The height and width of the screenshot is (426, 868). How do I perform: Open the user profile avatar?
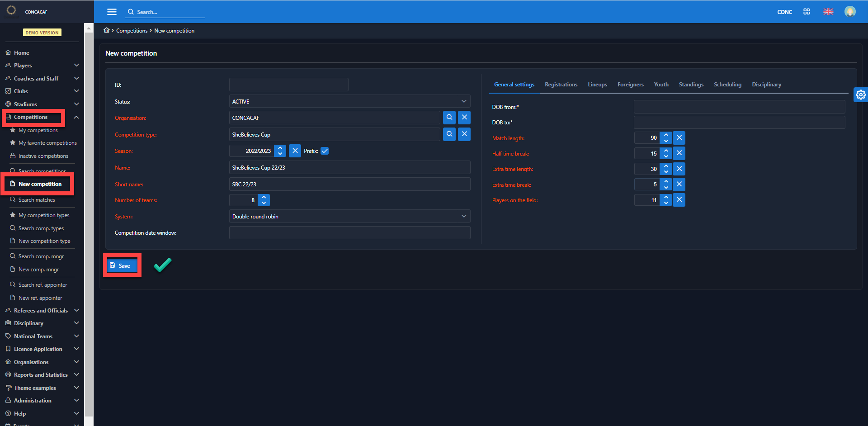coord(850,12)
